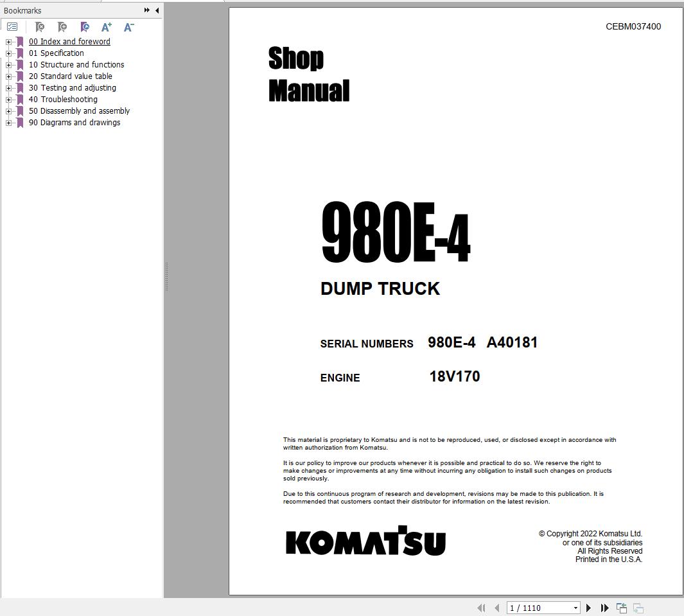The width and height of the screenshot is (684, 616).
Task: Click the double-arrow expand panel icon
Action: tap(147, 10)
